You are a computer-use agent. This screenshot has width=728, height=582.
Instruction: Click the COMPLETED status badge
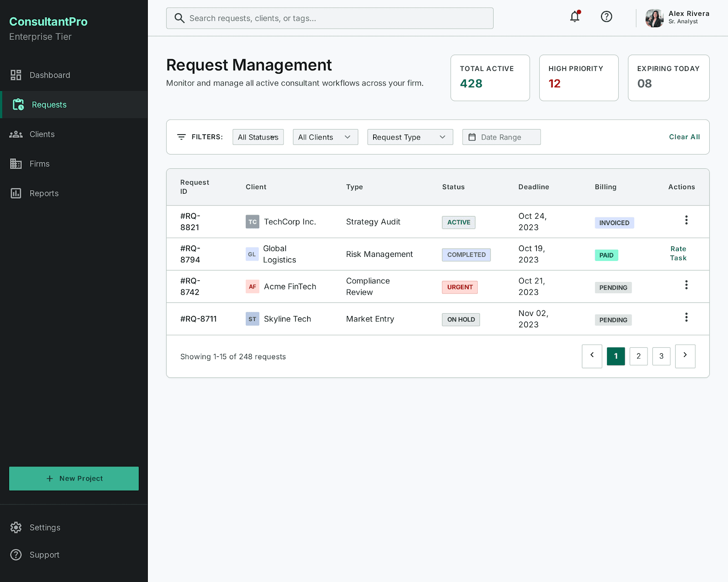(466, 255)
